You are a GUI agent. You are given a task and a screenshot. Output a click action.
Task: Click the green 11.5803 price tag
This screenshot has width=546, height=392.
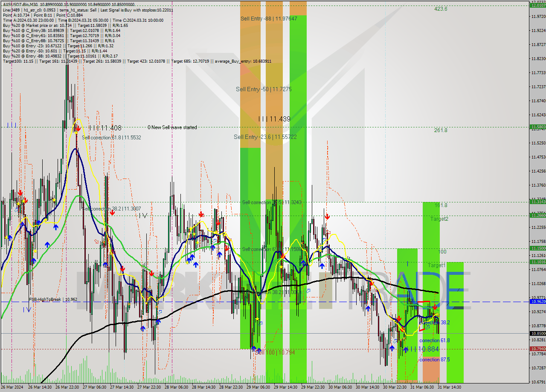537,127
